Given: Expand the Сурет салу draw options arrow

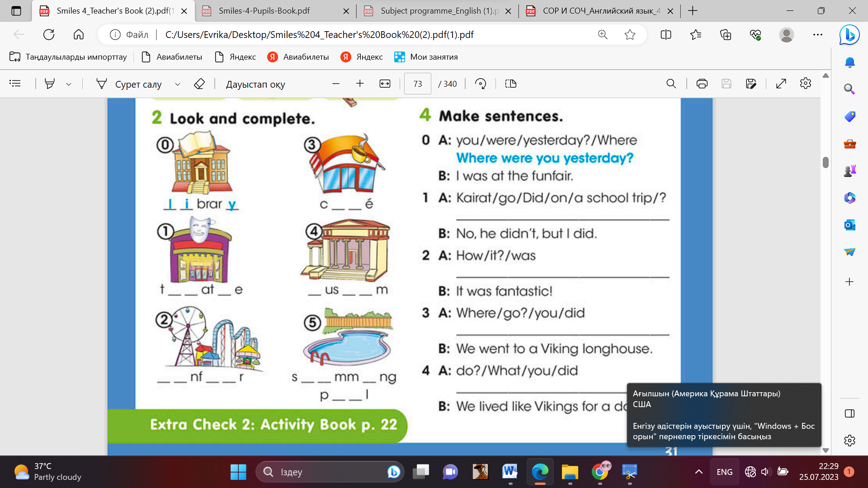Looking at the screenshot, I should (x=178, y=84).
